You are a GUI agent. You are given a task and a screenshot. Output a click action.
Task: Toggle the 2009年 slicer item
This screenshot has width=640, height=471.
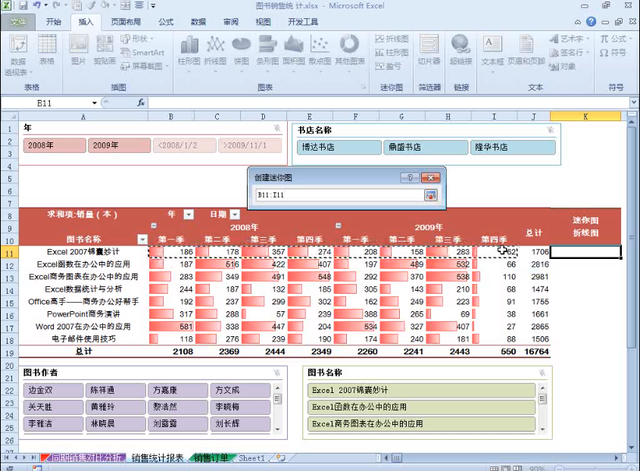pos(120,145)
